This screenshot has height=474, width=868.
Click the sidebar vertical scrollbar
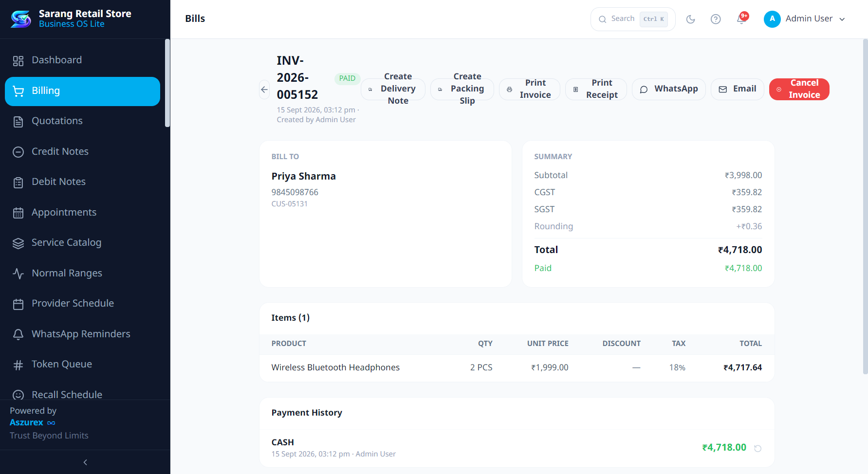coord(167,83)
